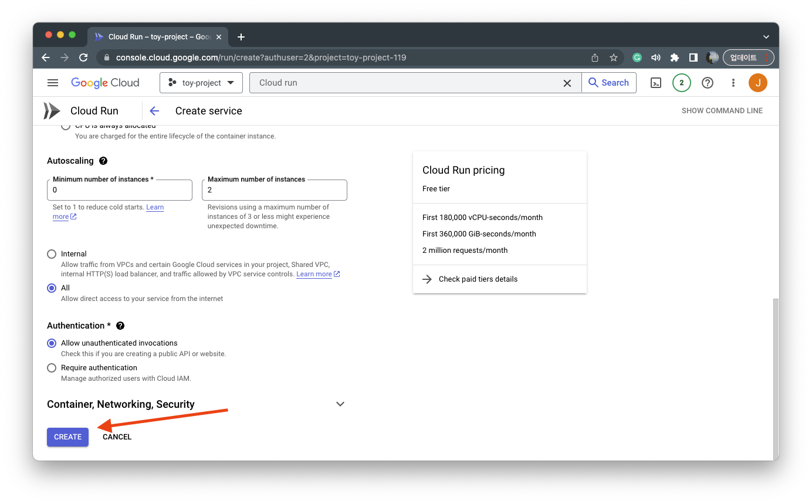
Task: Go back using the Create service arrow
Action: point(154,111)
